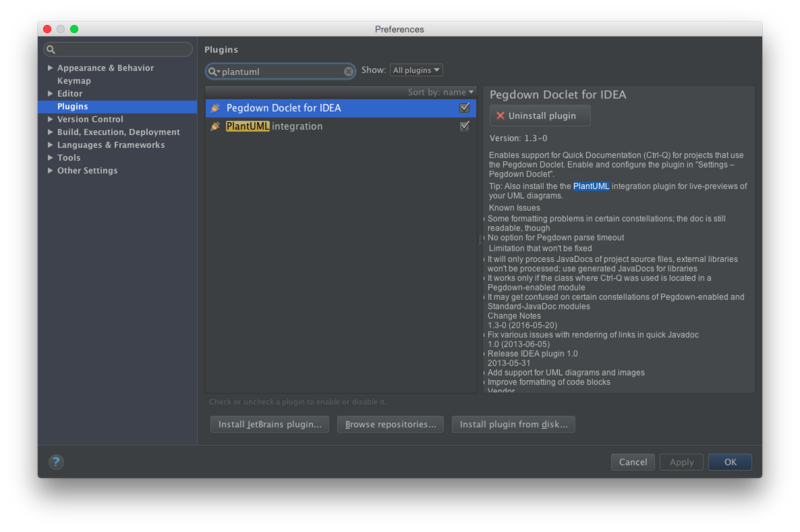Select Other Settings label in the settings tree
The image size is (800, 532).
[x=87, y=170]
